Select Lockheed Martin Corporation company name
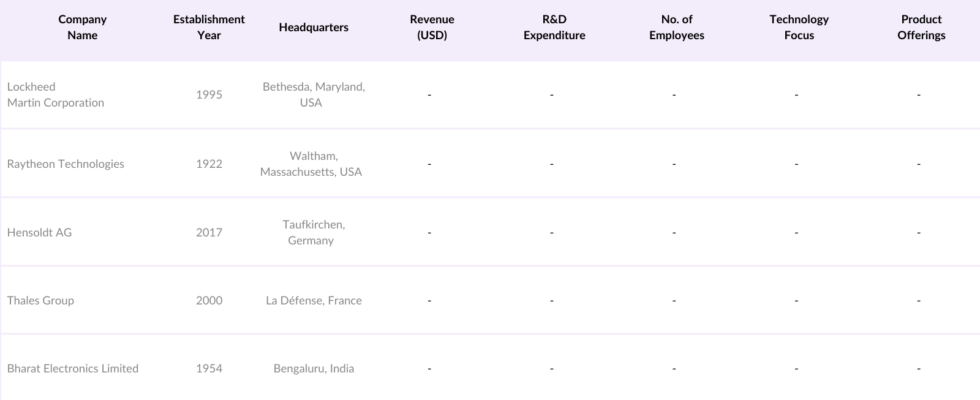The height and width of the screenshot is (400, 980). 56,95
